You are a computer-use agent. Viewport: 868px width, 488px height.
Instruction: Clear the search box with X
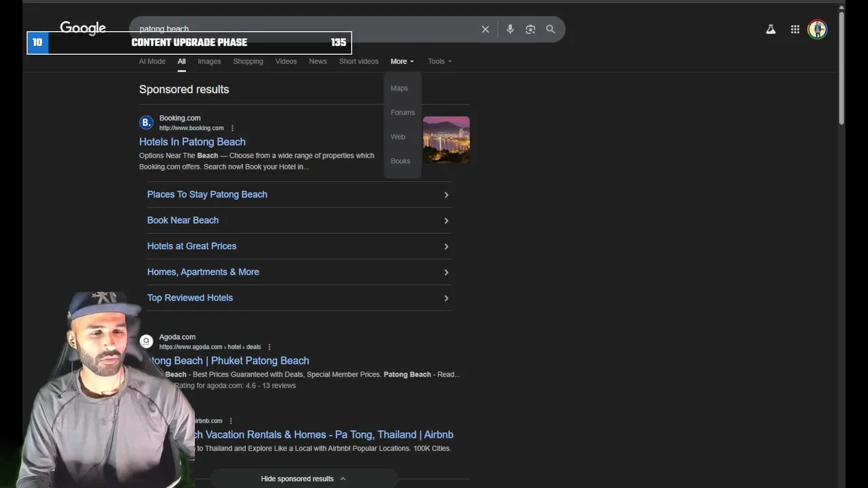coord(486,29)
